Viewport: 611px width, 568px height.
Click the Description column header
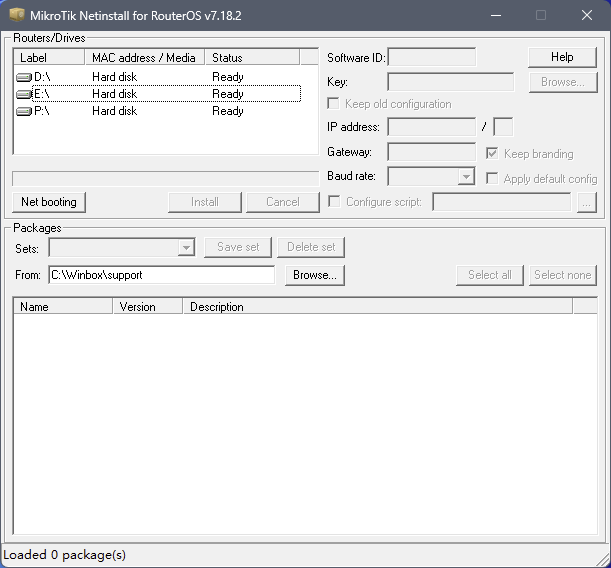coord(378,307)
